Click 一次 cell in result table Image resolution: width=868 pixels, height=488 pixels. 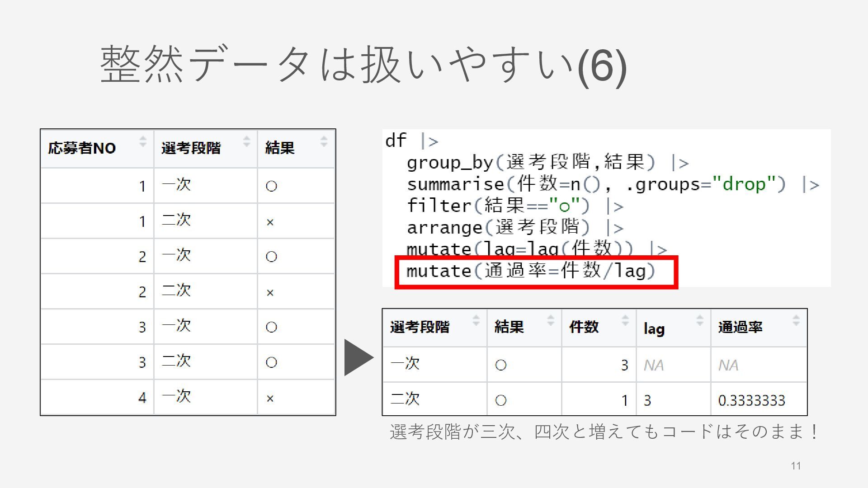(405, 364)
